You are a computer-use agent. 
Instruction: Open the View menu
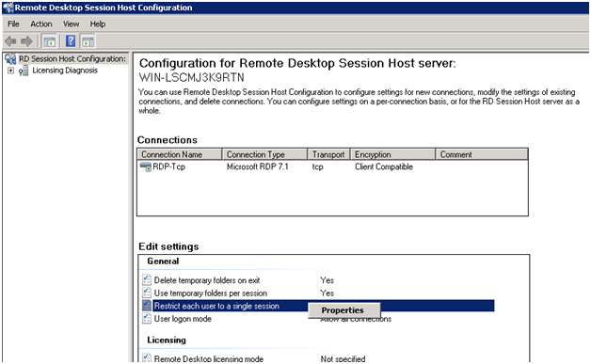71,24
